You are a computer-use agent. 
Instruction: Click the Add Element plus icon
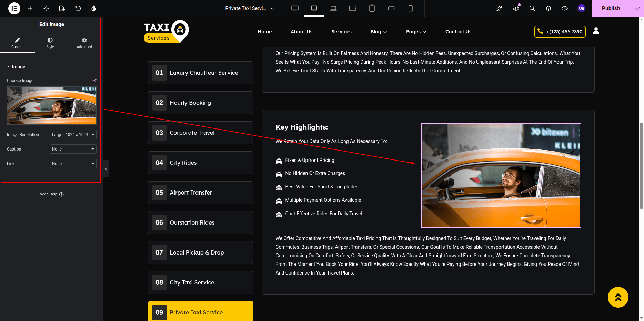(x=30, y=8)
